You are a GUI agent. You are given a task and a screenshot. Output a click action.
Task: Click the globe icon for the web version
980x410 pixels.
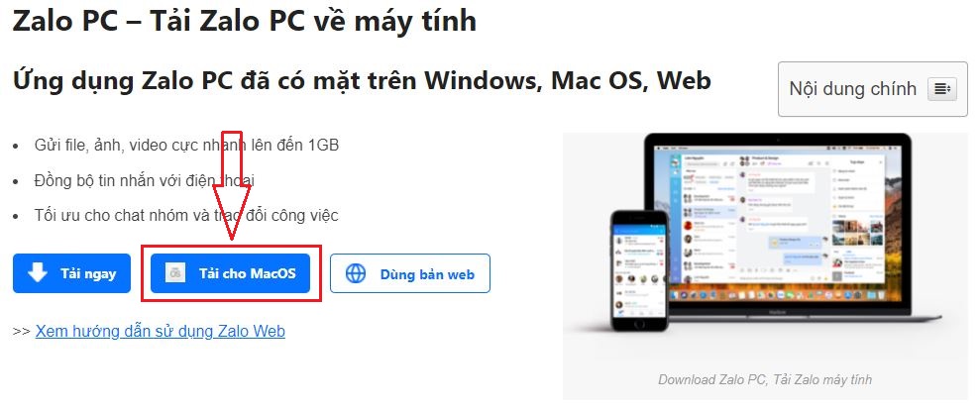coord(356,273)
